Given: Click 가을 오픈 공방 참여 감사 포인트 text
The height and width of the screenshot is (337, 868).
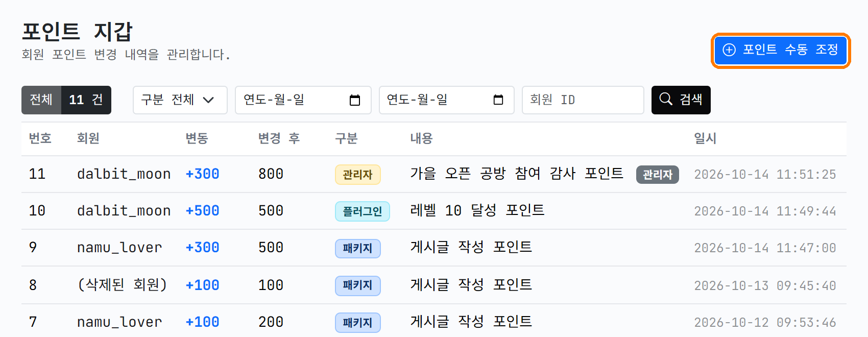Looking at the screenshot, I should pyautogui.click(x=517, y=174).
